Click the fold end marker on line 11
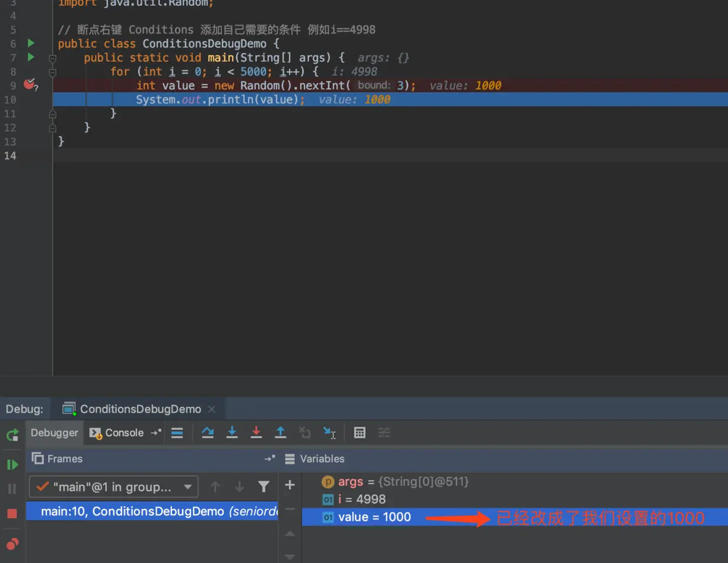 tap(52, 114)
